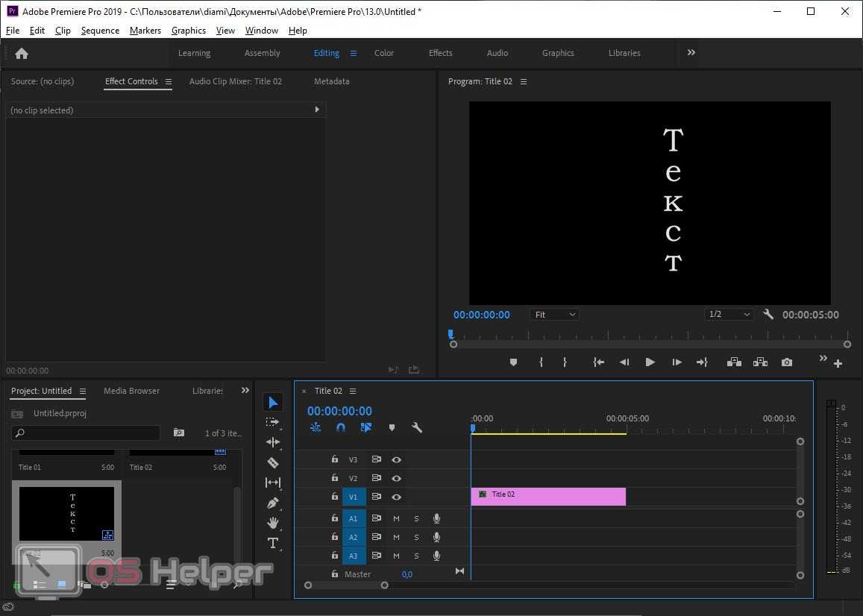Select the Type tool
Viewport: 863px width, 616px height.
click(273, 543)
